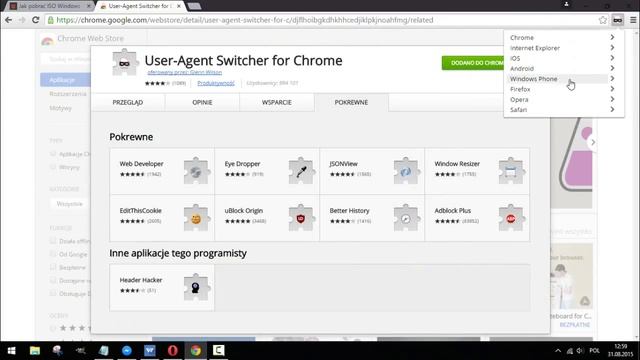
Task: Click the green DODANO DO CHROME button
Action: (x=473, y=63)
